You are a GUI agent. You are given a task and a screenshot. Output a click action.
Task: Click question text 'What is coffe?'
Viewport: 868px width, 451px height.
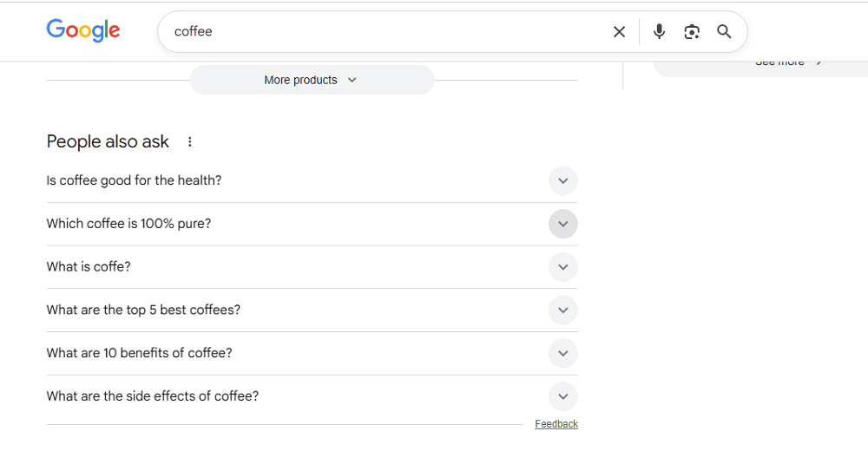[x=89, y=267]
